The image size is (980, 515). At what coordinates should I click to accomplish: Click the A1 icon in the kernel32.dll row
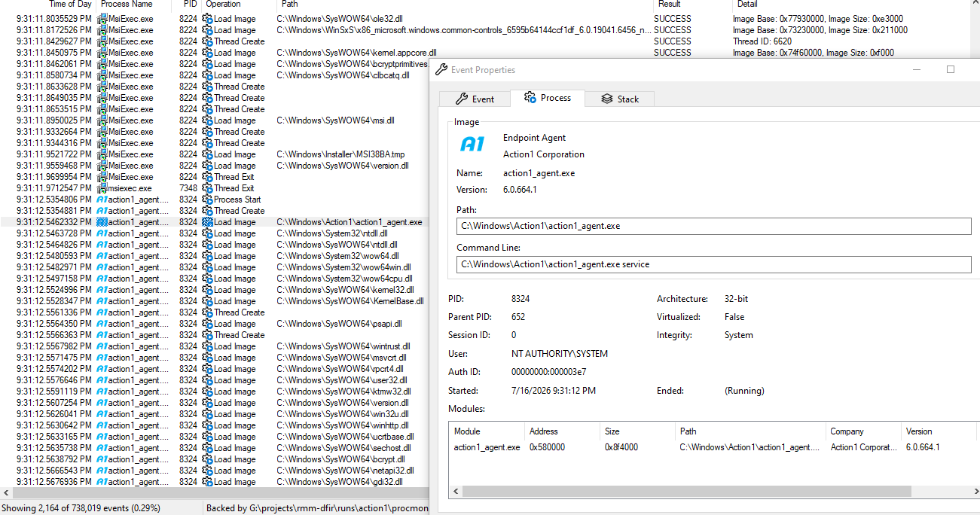(x=102, y=290)
